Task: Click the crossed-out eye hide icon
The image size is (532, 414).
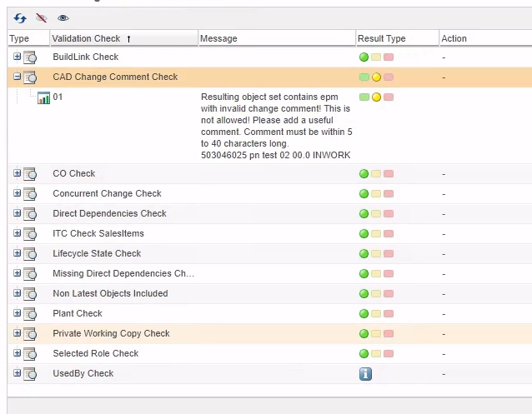Action: pyautogui.click(x=42, y=17)
